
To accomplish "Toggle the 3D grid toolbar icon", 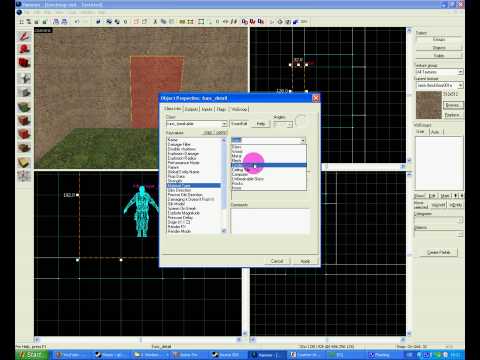I will 29,22.
